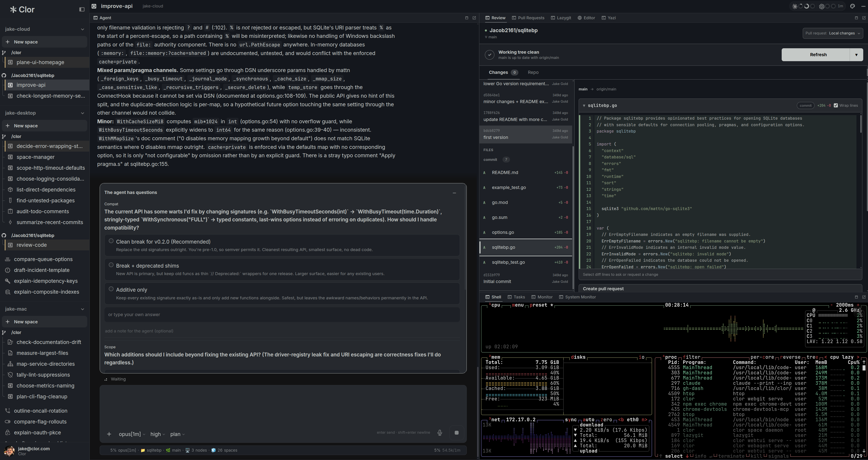Screen dimensions: 868x460
Task: Select sqlitebp_test.go in commit files
Action: point(526,263)
